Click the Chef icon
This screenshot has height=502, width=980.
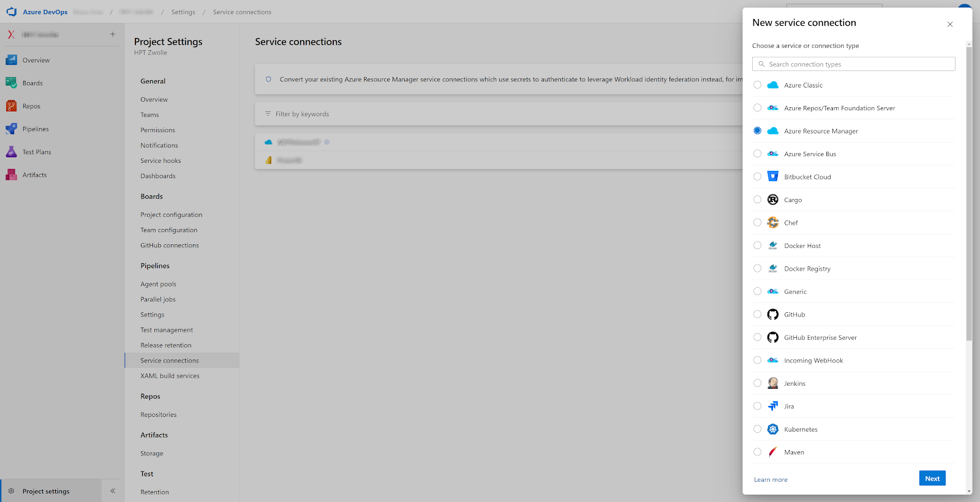[773, 222]
